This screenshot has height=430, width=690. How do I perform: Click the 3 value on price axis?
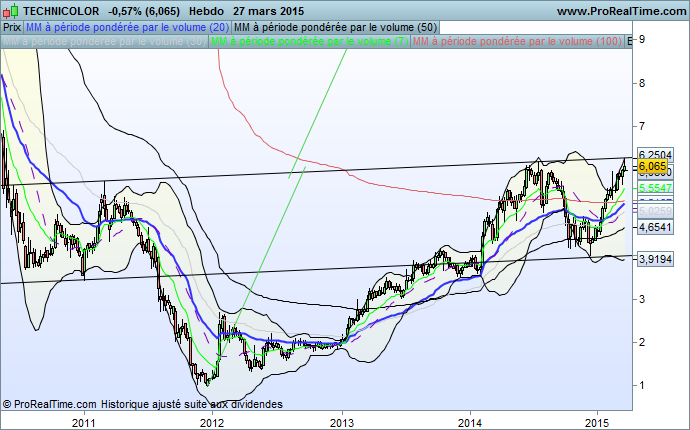642,299
